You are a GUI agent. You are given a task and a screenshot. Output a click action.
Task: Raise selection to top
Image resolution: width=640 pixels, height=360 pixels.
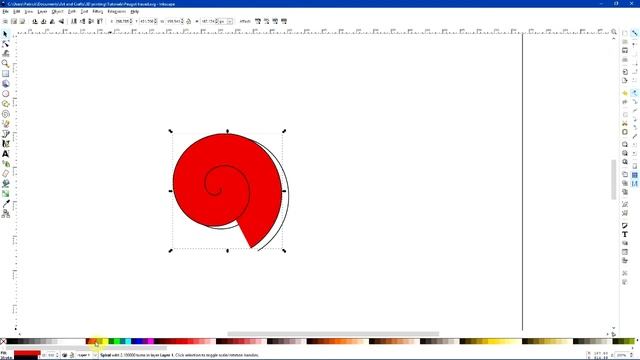pyautogui.click(x=100, y=21)
